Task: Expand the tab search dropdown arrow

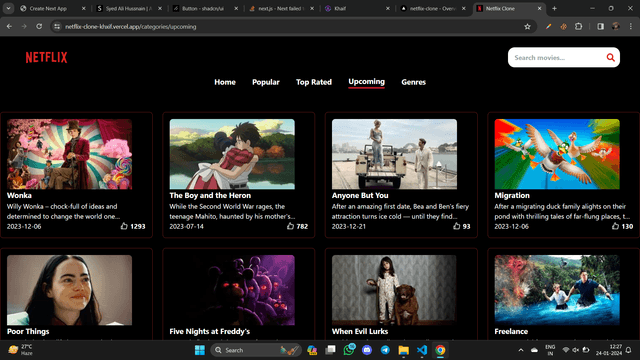Action: pos(8,8)
